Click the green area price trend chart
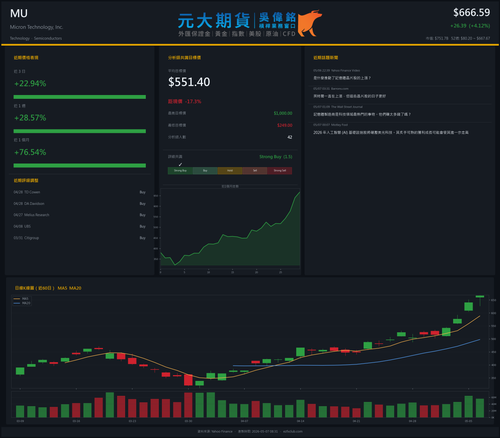 (x=230, y=230)
